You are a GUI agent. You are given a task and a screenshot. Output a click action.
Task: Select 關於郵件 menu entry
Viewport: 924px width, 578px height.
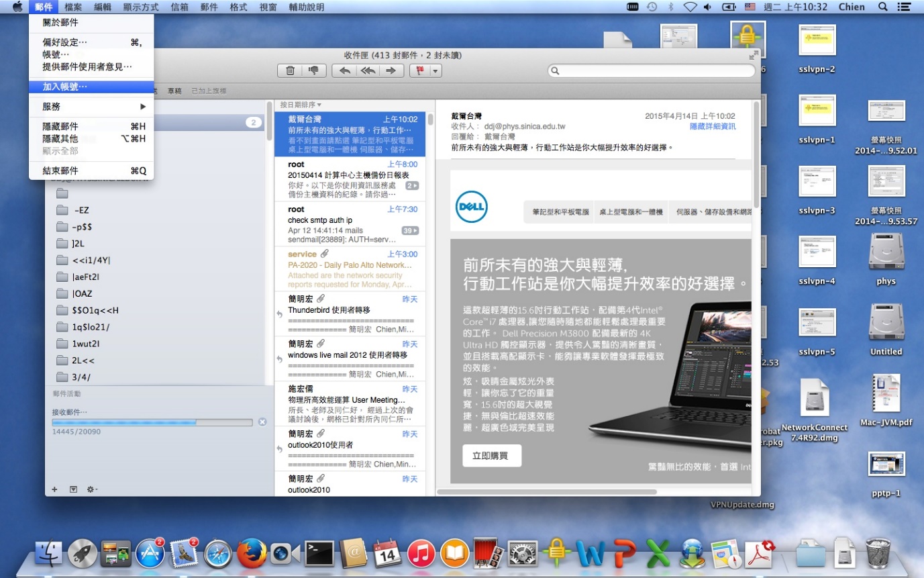coord(91,22)
